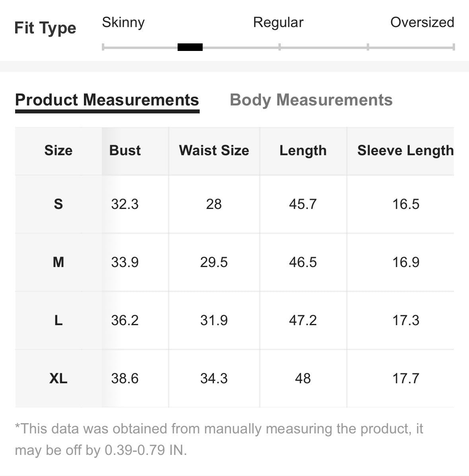
Task: Select the size S row label
Action: [x=58, y=204]
